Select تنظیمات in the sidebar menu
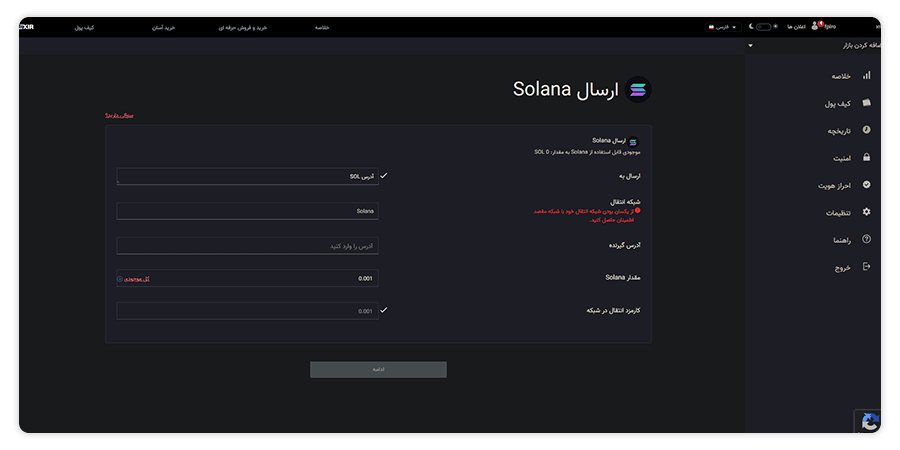900x450 pixels. click(x=838, y=212)
